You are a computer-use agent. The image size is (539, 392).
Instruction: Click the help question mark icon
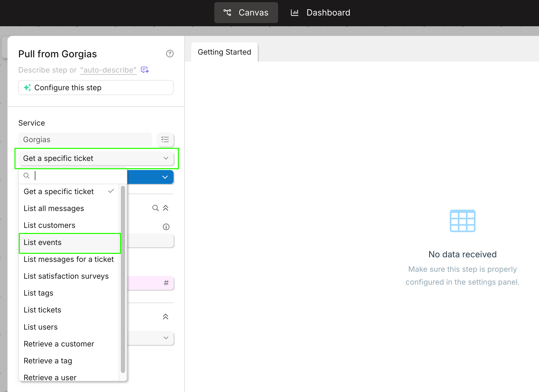click(170, 54)
